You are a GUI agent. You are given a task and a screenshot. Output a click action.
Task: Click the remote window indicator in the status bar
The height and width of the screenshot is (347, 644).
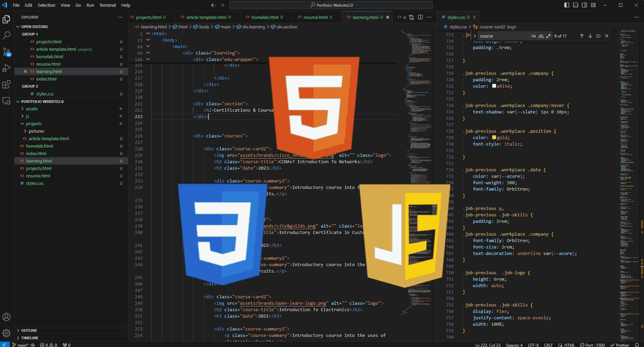(4, 345)
